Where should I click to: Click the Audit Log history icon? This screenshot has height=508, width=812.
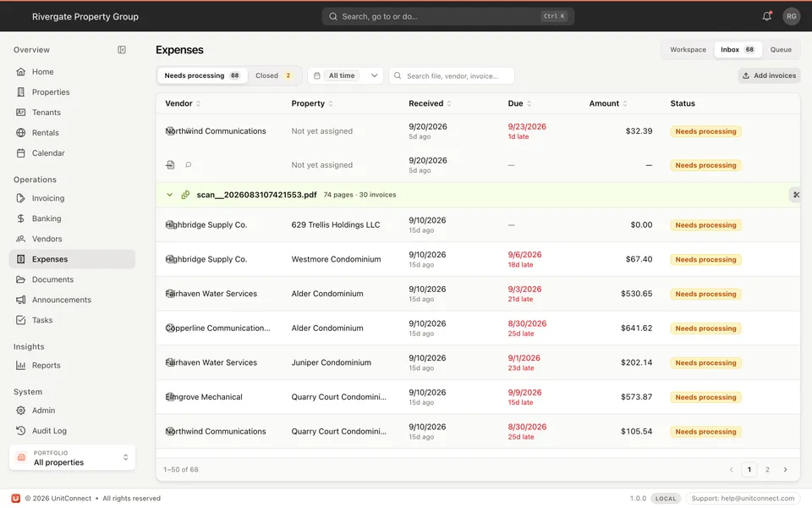(20, 430)
